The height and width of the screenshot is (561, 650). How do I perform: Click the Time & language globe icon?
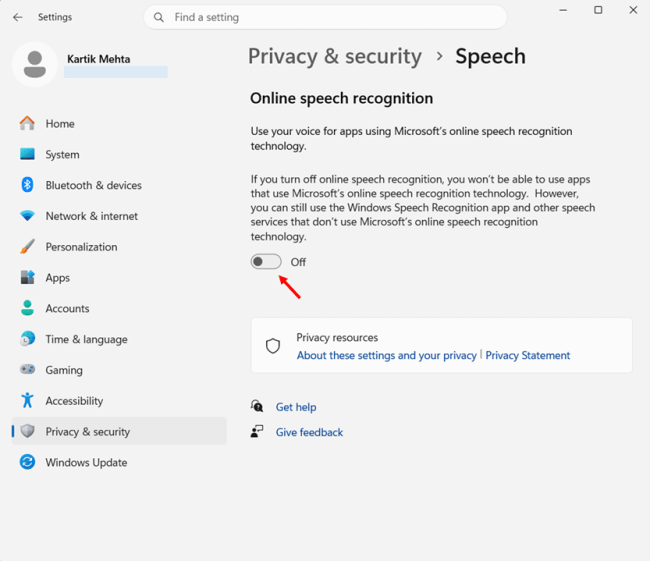tap(27, 339)
